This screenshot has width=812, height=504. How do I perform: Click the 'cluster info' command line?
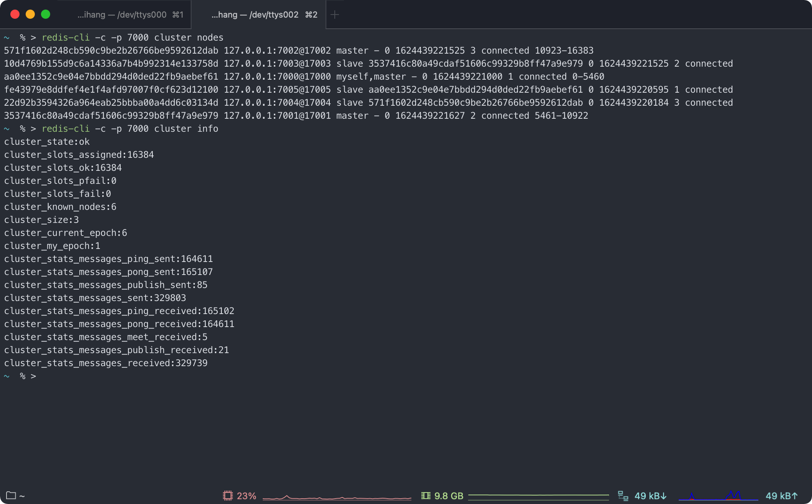point(130,129)
